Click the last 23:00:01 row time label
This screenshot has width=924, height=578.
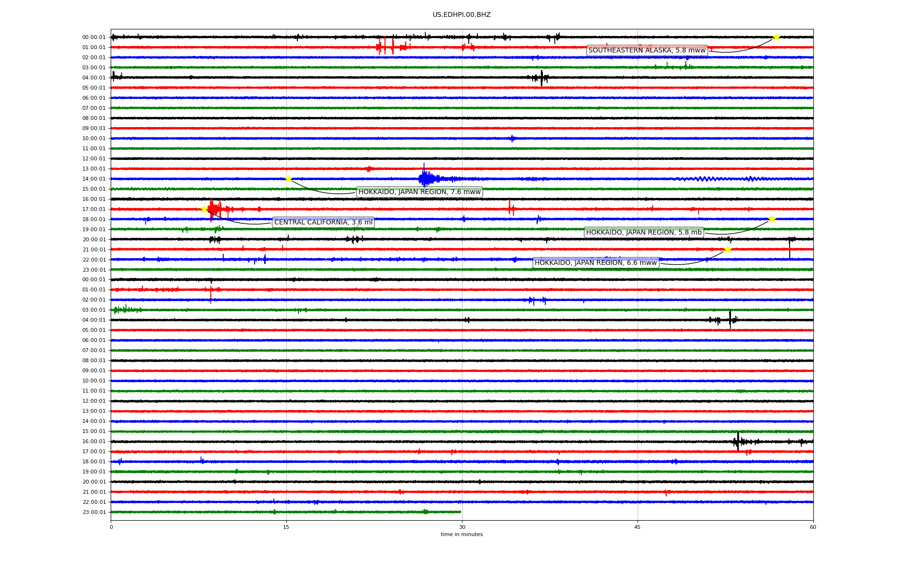tap(94, 512)
